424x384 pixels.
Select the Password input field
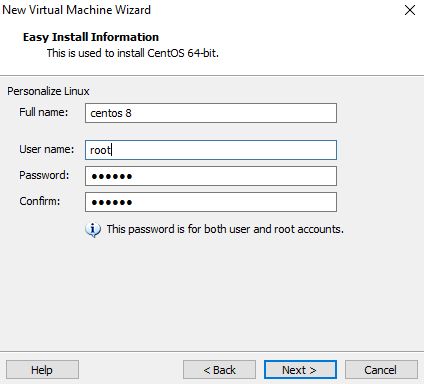211,176
